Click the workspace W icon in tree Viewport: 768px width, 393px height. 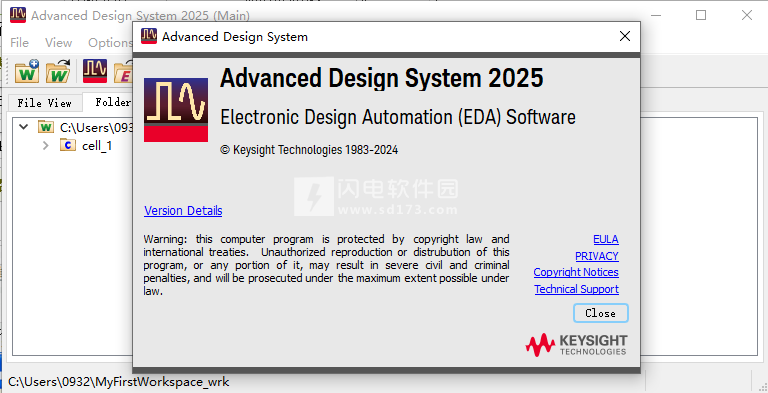click(x=46, y=127)
